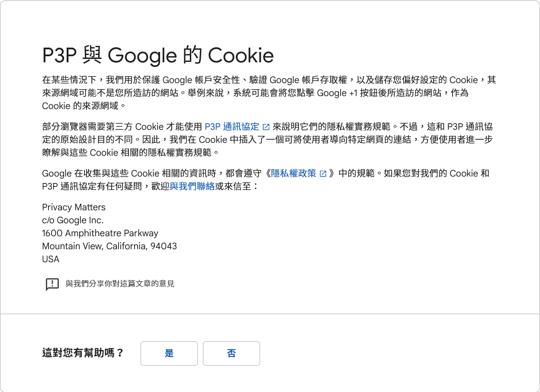Screen dimensions: 540x392
Task: Click the 1600 Amphitheatre Parkway line
Action: click(100, 233)
